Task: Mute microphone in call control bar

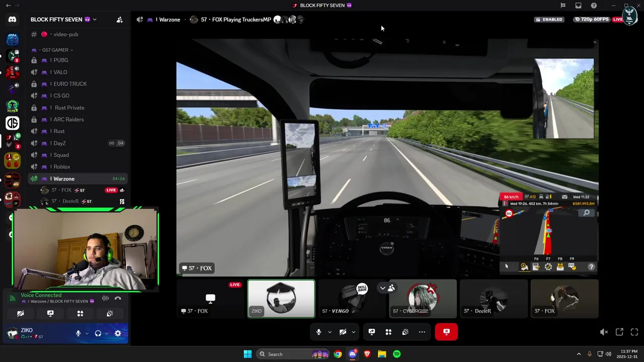Action: [x=319, y=332]
